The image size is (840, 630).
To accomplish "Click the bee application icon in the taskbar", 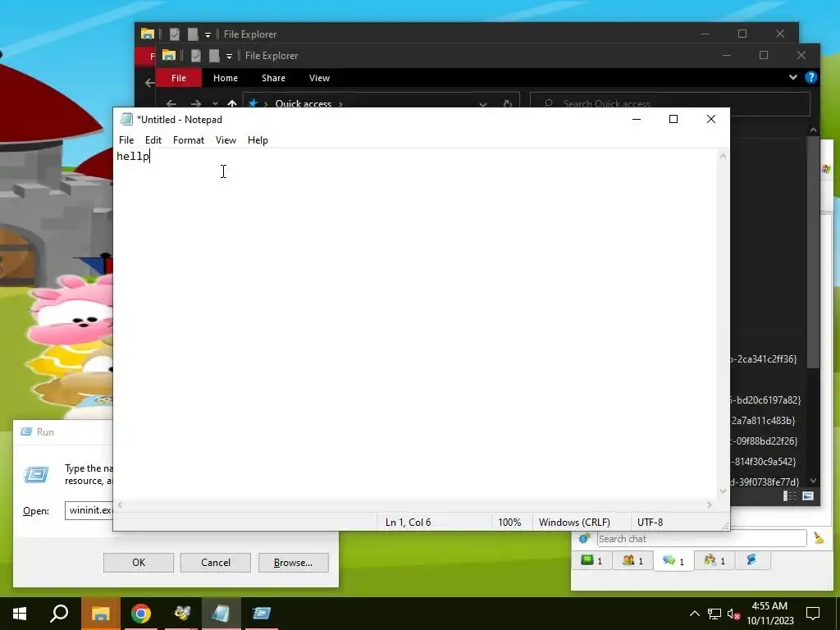I will [x=181, y=614].
